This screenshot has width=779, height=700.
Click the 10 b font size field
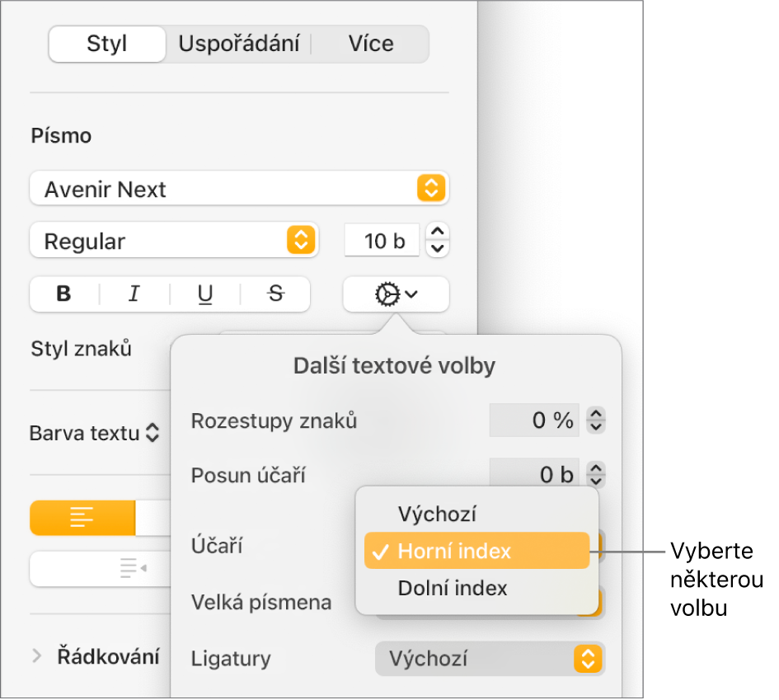pyautogui.click(x=382, y=241)
